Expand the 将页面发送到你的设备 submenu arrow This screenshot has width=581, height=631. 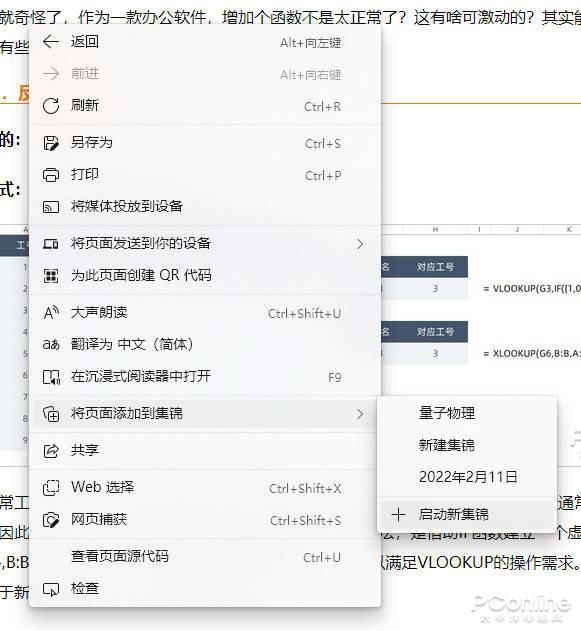(360, 244)
